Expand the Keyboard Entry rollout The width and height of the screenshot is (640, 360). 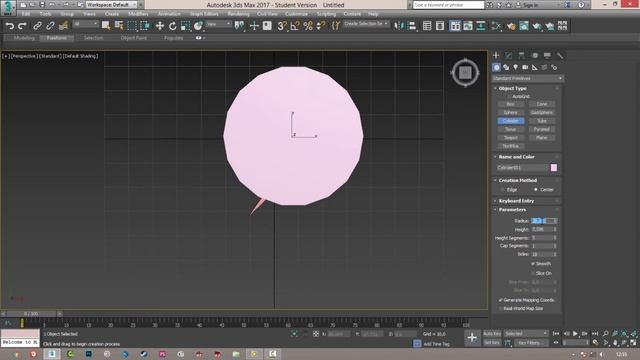coord(516,201)
